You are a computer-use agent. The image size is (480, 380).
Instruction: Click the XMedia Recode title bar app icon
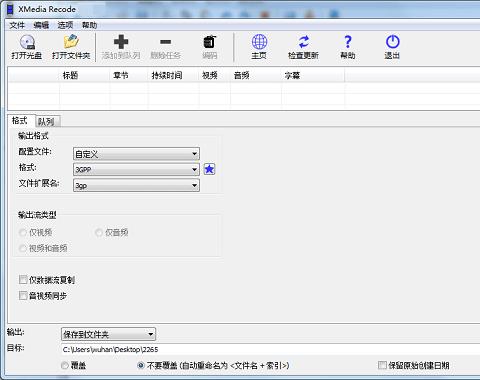point(10,9)
